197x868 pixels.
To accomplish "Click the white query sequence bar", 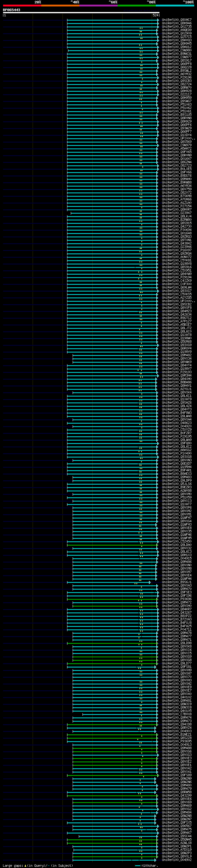I will pyautogui.click(x=81, y=12).
